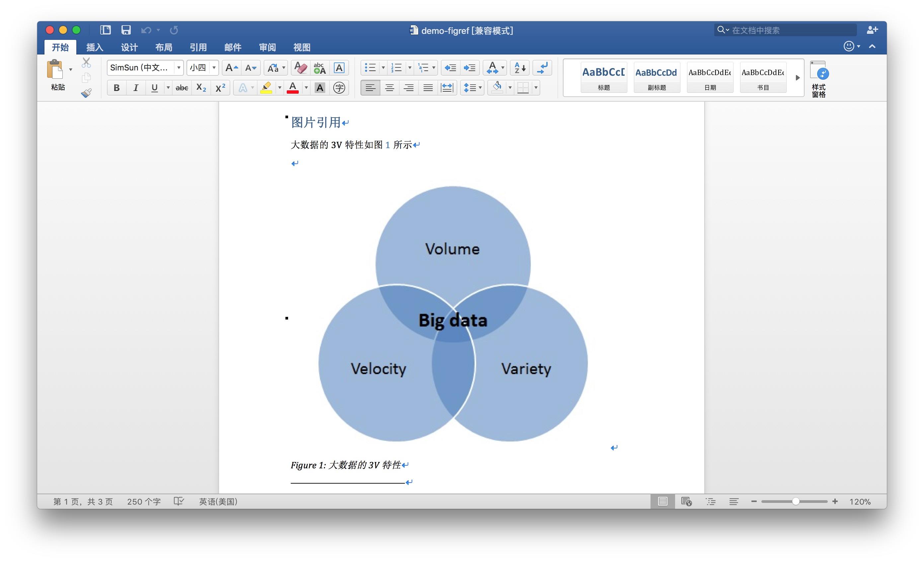Click the Clear Formatting eraser icon

300,68
